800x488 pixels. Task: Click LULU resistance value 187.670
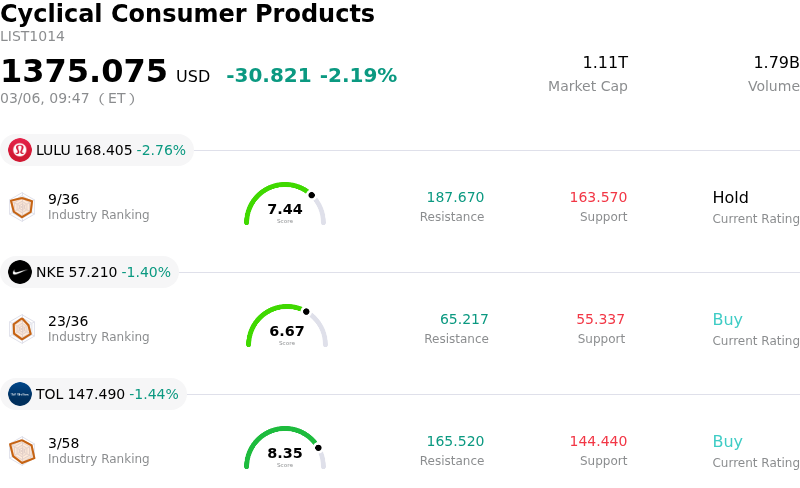click(x=455, y=198)
